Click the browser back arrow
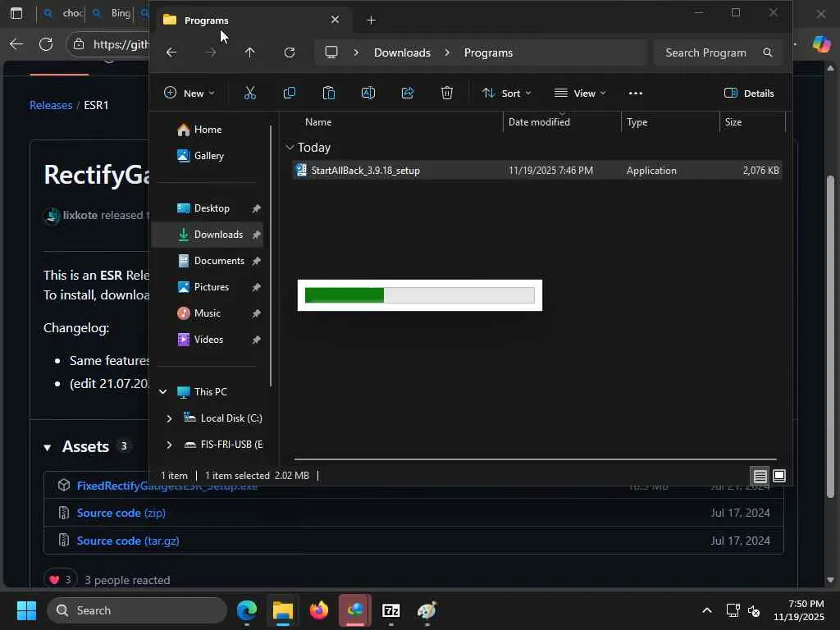 pos(16,44)
